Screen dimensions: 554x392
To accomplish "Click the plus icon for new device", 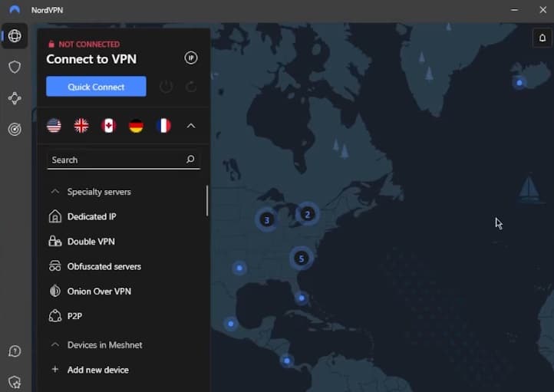I will 55,370.
